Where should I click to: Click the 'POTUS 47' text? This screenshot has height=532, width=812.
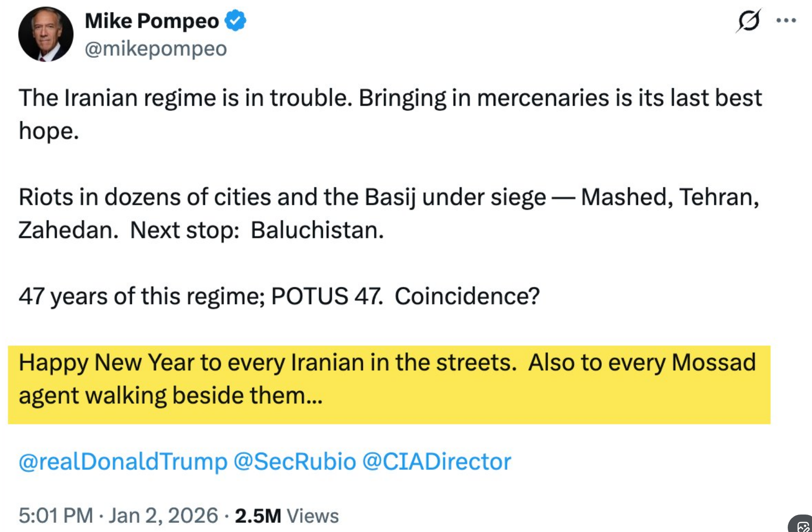point(326,296)
